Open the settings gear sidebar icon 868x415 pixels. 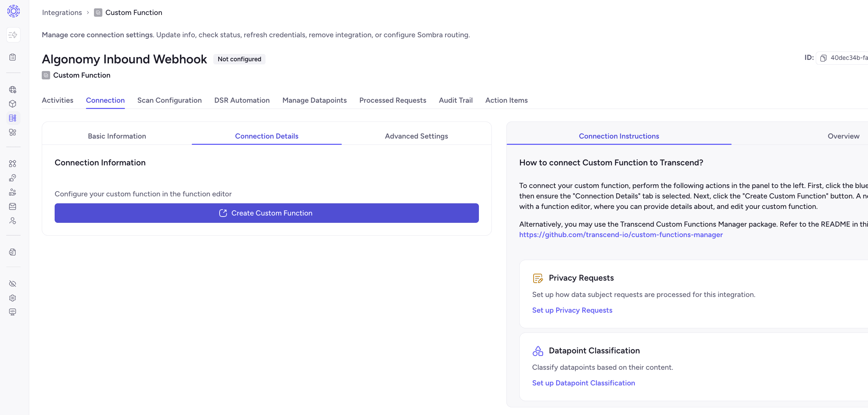click(x=13, y=298)
